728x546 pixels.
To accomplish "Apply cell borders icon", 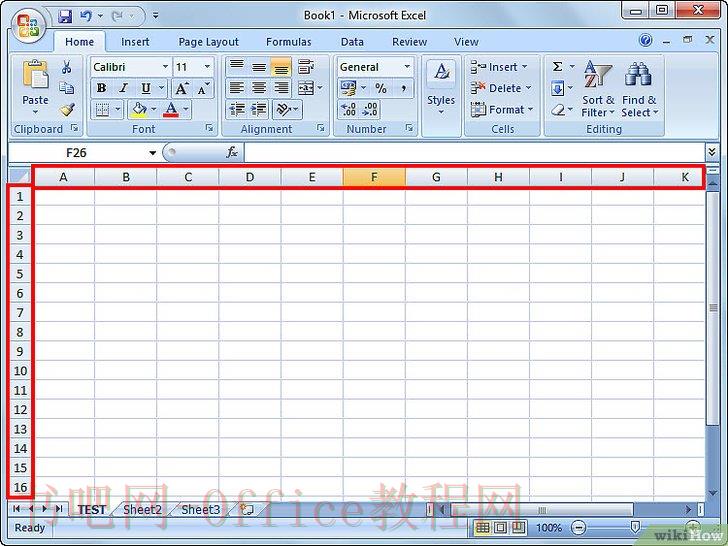I will tap(102, 110).
